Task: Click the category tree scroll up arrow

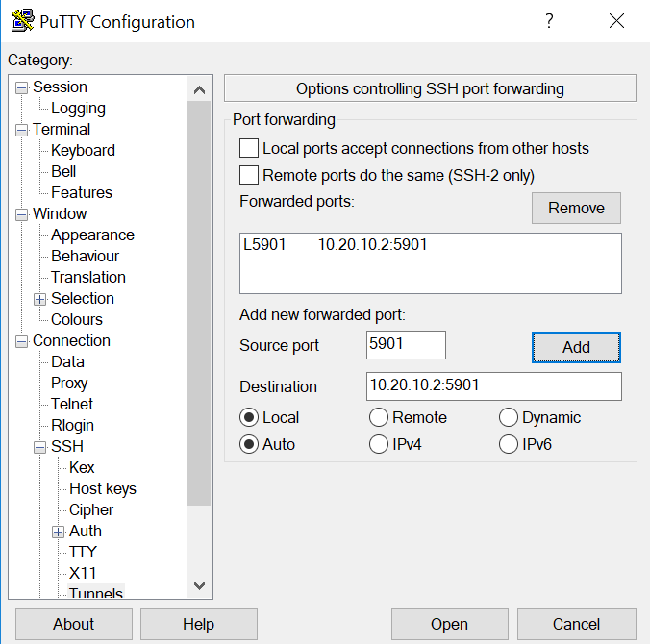Action: [x=199, y=89]
